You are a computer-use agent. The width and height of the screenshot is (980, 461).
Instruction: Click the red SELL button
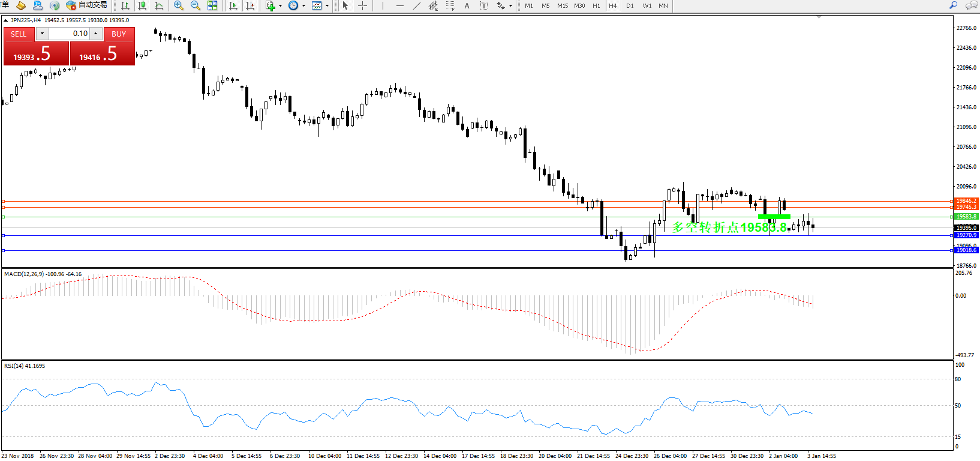coord(19,34)
